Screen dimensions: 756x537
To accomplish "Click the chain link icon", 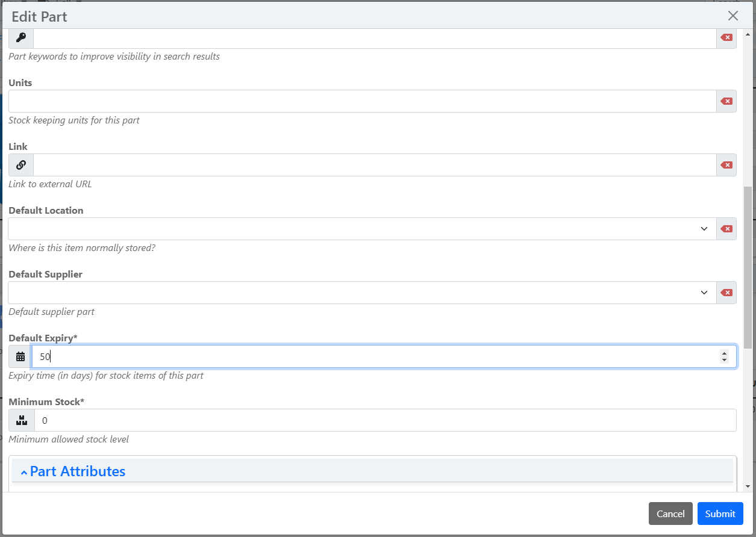I will point(20,165).
